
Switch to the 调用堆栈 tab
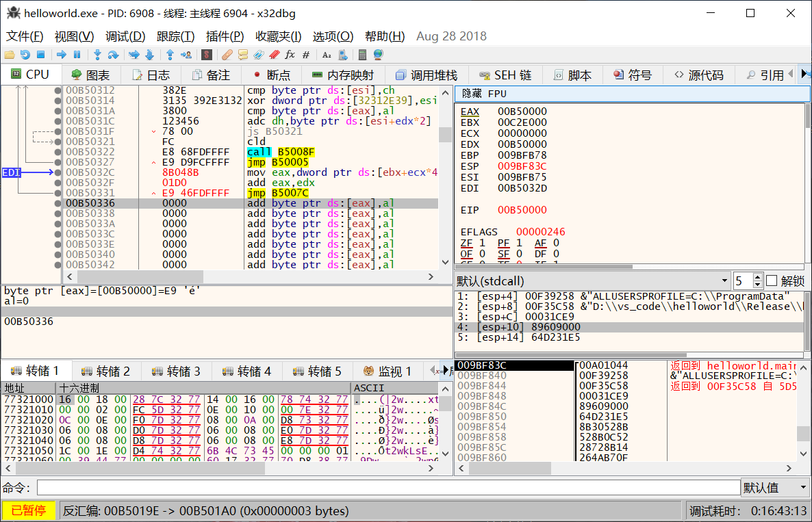(427, 75)
